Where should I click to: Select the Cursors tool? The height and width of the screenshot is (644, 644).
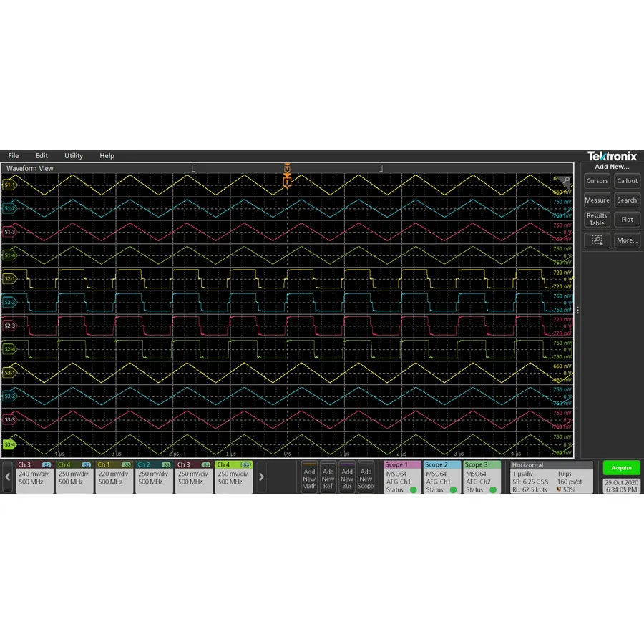[597, 181]
